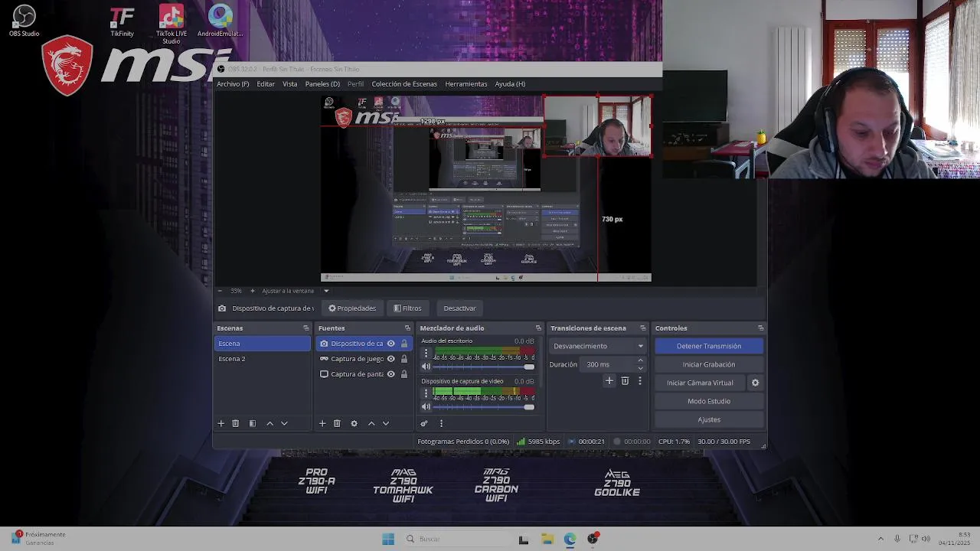980x551 pixels.
Task: Lock the Dispositivo de captura source
Action: (x=404, y=344)
